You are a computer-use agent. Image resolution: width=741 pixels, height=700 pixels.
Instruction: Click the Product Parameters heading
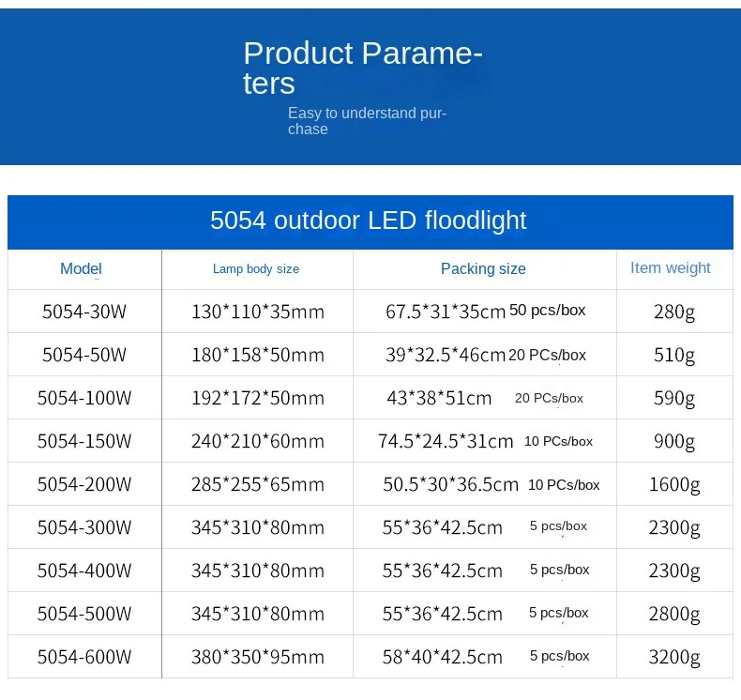point(363,68)
